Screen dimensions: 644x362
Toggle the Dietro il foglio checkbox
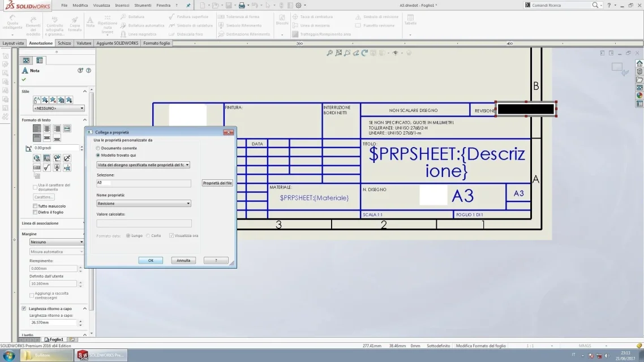35,212
